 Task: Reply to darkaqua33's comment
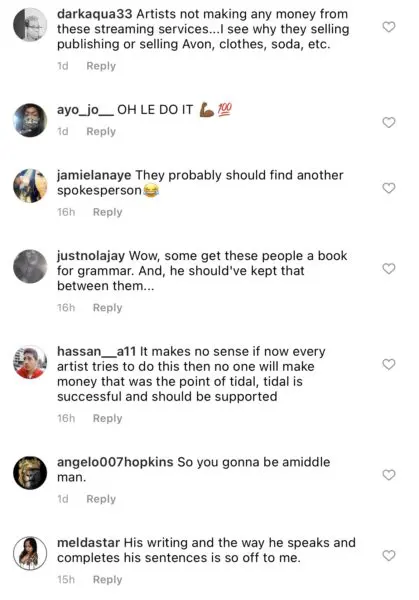click(101, 66)
